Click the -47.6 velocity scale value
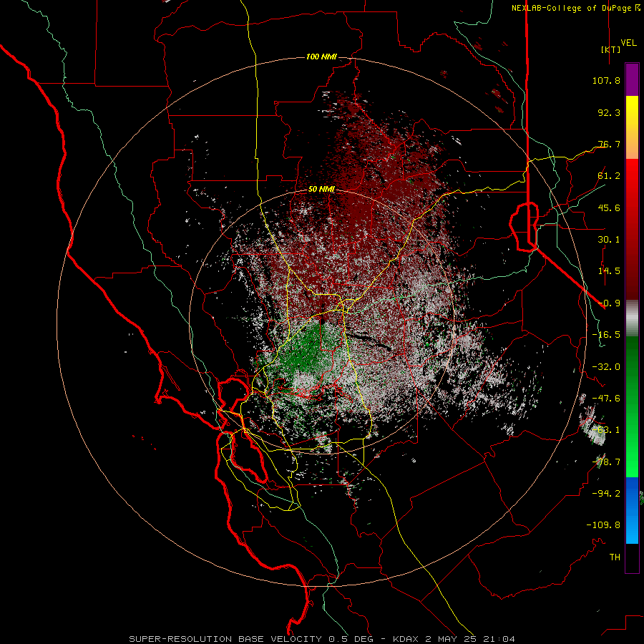Viewport: 644px width, 644px height. [606, 399]
